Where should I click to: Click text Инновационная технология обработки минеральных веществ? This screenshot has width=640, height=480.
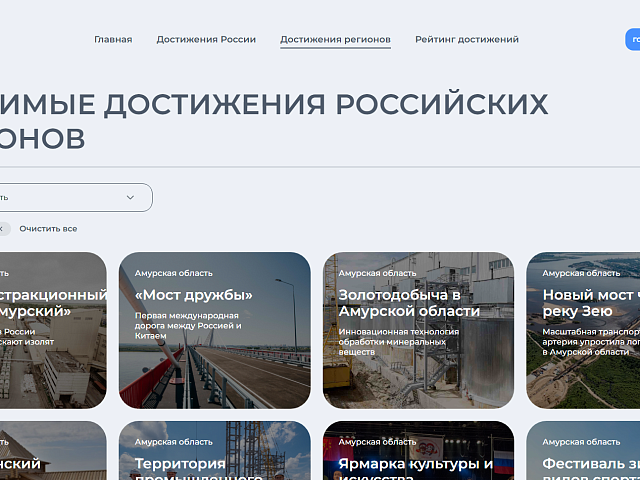coord(399,342)
